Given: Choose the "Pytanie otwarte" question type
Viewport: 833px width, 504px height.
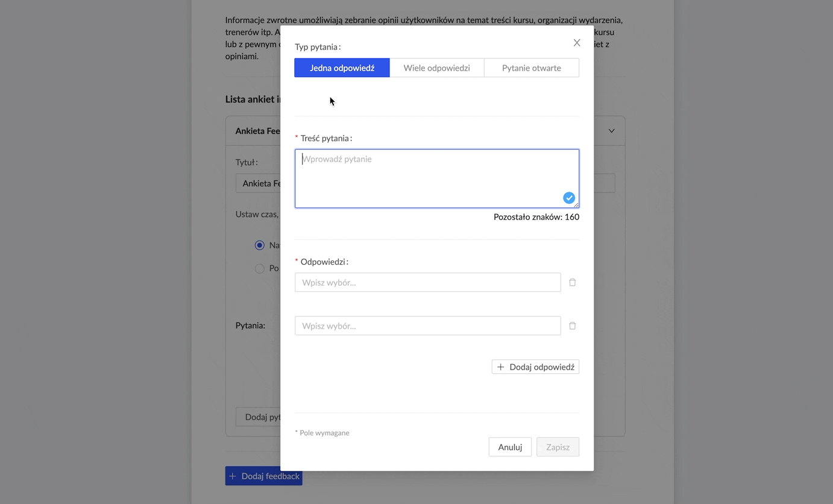Looking at the screenshot, I should 531,68.
